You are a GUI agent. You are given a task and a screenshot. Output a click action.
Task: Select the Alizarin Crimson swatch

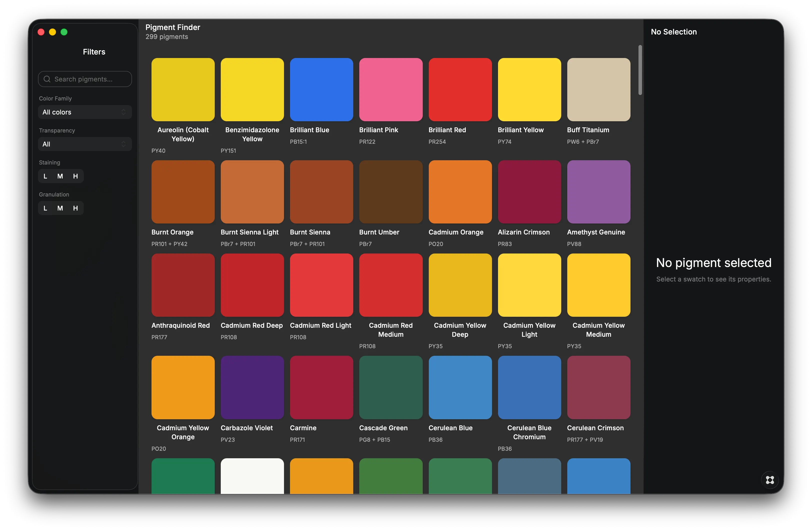pyautogui.click(x=529, y=192)
